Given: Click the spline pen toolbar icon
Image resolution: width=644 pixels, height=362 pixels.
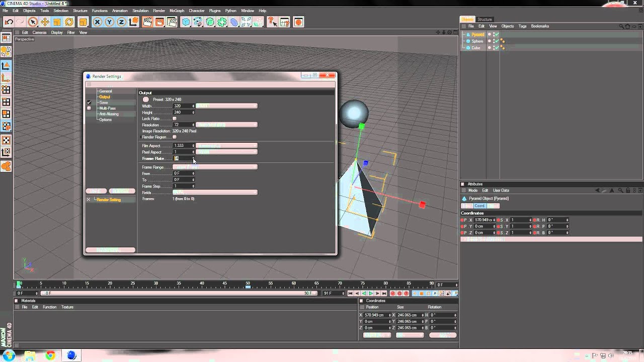Looking at the screenshot, I should coord(198,22).
